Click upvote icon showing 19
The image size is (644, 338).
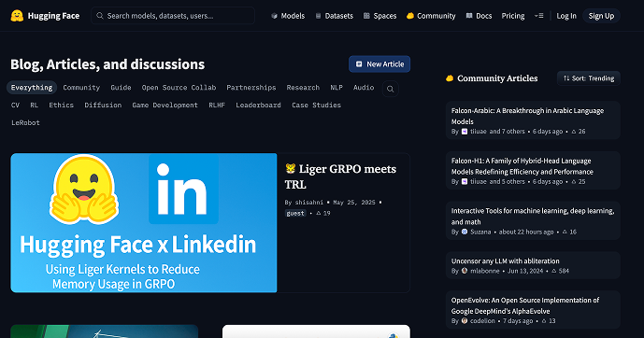click(319, 213)
